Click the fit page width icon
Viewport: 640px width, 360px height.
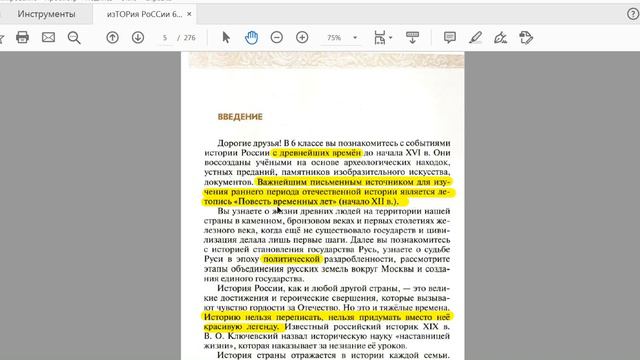[380, 38]
